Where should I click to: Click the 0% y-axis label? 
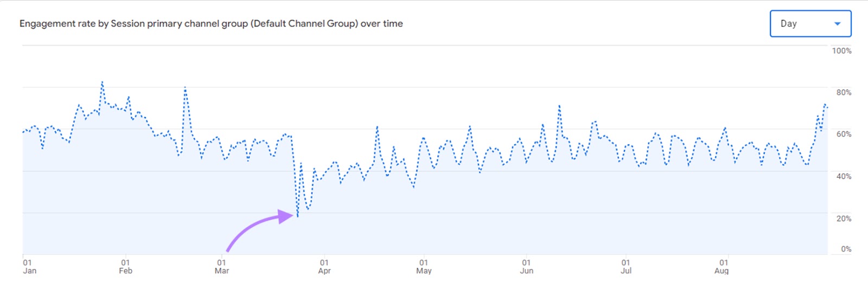tap(846, 249)
